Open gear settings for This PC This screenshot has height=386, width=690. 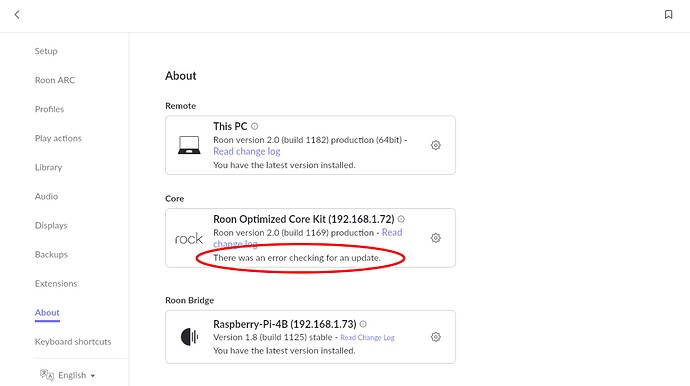coord(435,145)
